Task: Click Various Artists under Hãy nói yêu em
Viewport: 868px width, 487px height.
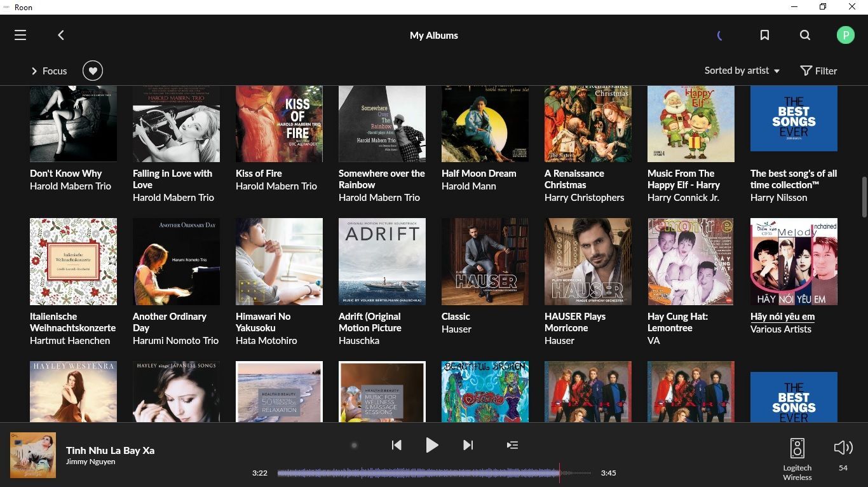Action: (x=780, y=329)
